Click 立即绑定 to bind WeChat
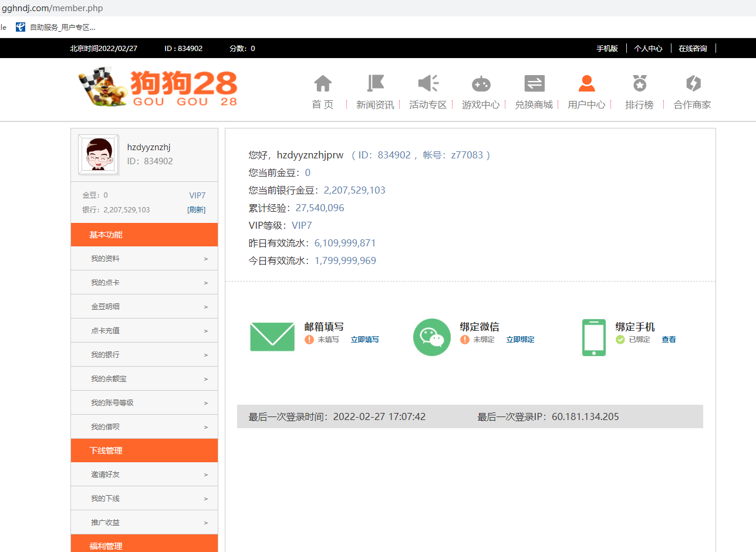The width and height of the screenshot is (756, 552). 520,340
